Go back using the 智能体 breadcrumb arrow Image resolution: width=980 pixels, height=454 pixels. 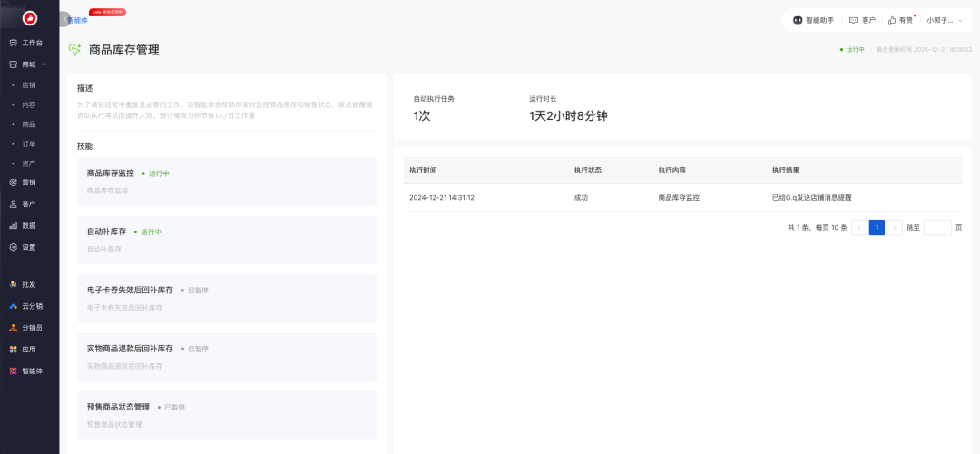click(66, 19)
